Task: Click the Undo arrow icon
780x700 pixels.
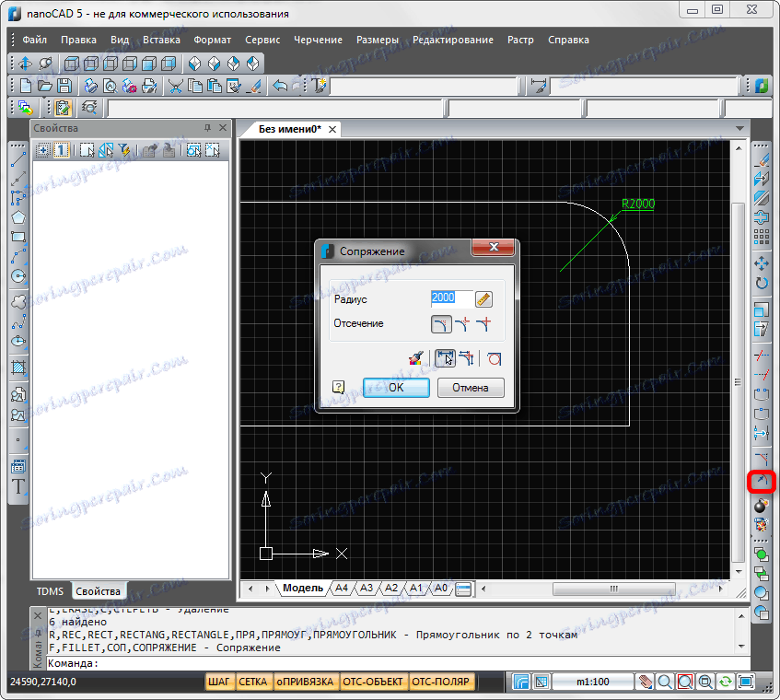Action: click(279, 86)
